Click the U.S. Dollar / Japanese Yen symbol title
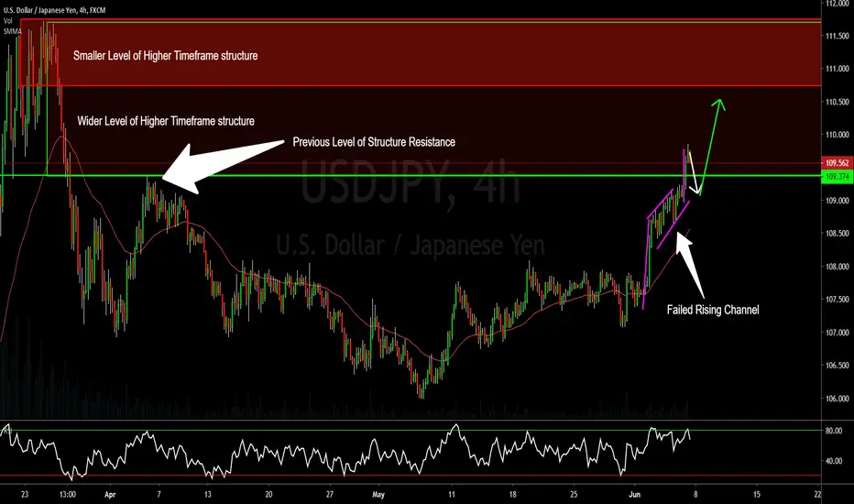Screen dimensions: 854x504 (54, 10)
